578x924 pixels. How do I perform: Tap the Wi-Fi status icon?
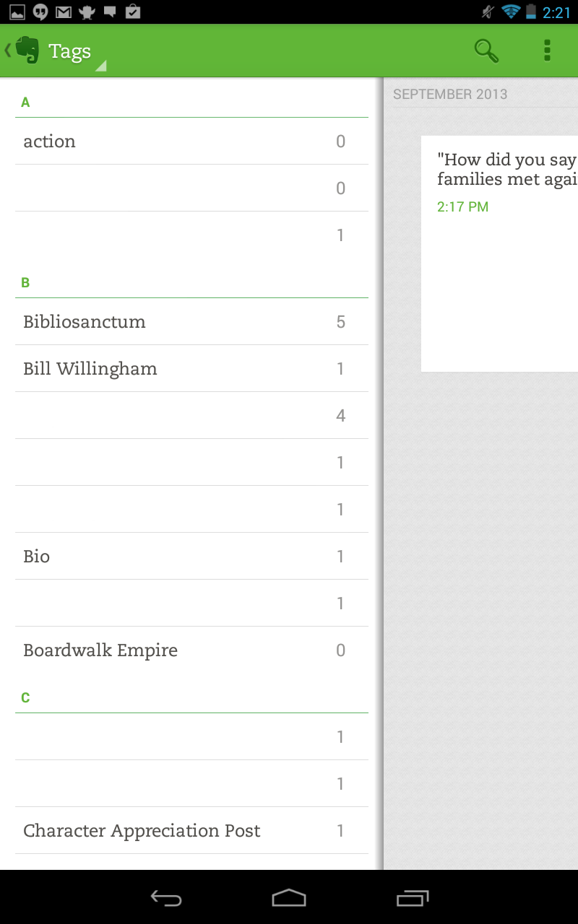click(x=511, y=12)
